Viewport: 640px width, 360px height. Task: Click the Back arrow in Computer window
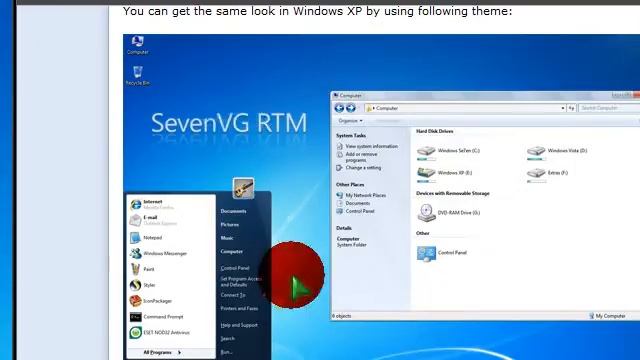pos(339,108)
